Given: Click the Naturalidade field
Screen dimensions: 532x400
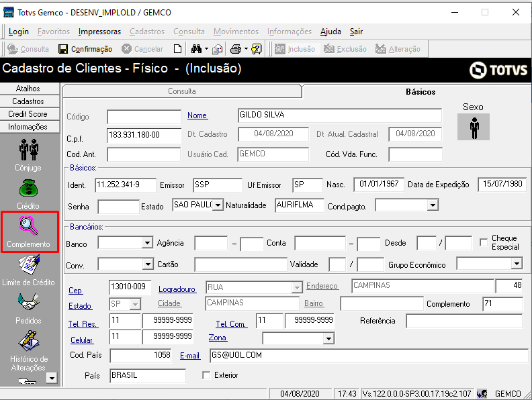Looking at the screenshot, I should (x=300, y=205).
